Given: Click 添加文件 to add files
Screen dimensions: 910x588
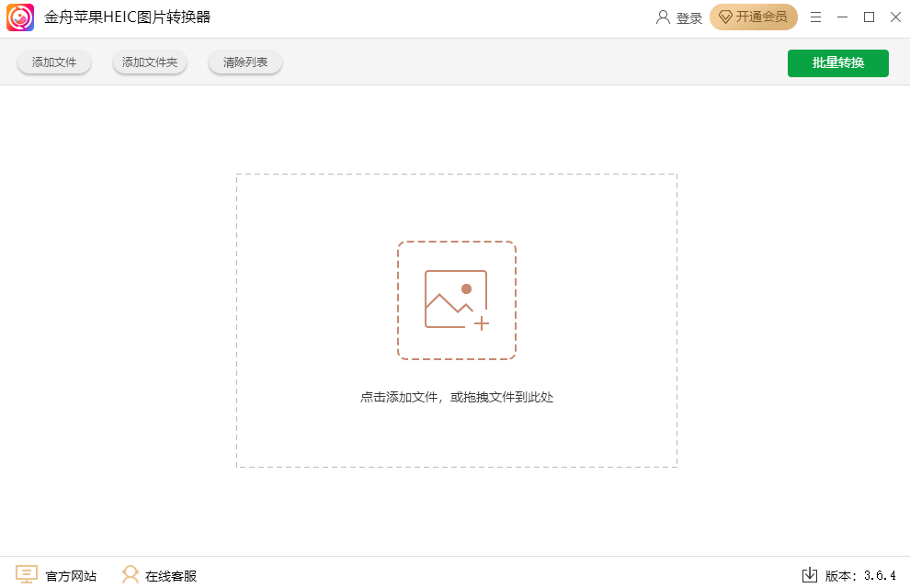Looking at the screenshot, I should (53, 62).
